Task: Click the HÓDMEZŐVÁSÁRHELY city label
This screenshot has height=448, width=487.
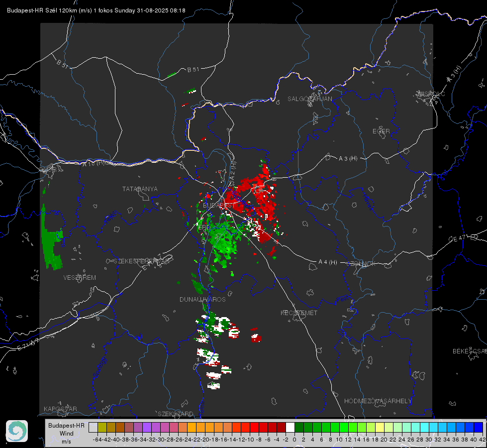Action: tap(378, 401)
